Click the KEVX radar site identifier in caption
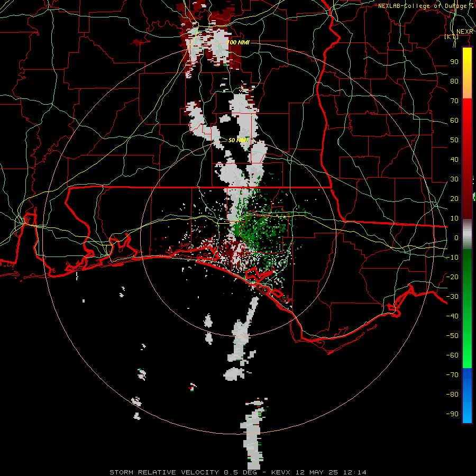This screenshot has width=476, height=476. pyautogui.click(x=280, y=472)
